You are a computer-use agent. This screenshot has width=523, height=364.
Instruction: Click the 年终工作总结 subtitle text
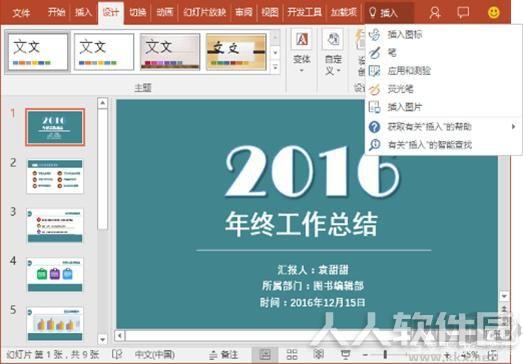(301, 224)
